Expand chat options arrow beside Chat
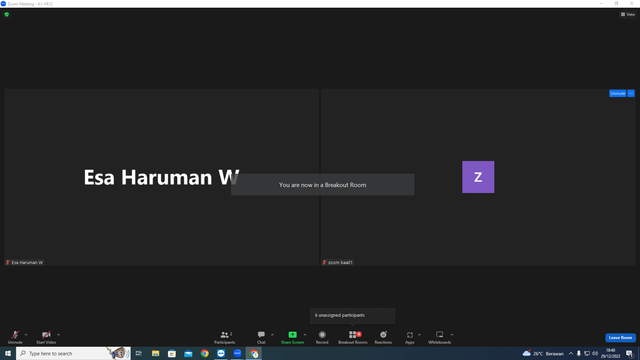Screen dimensions: 640x360 click(x=272, y=335)
